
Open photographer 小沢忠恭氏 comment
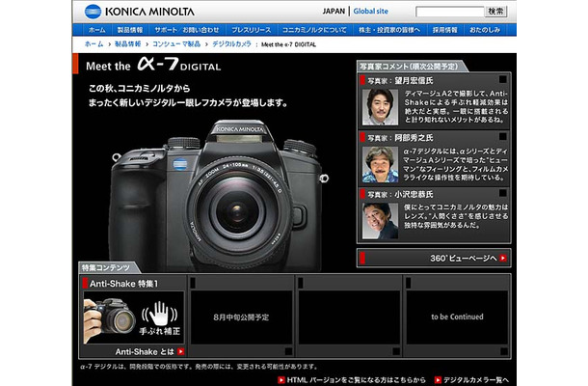pyautogui.click(x=434, y=215)
